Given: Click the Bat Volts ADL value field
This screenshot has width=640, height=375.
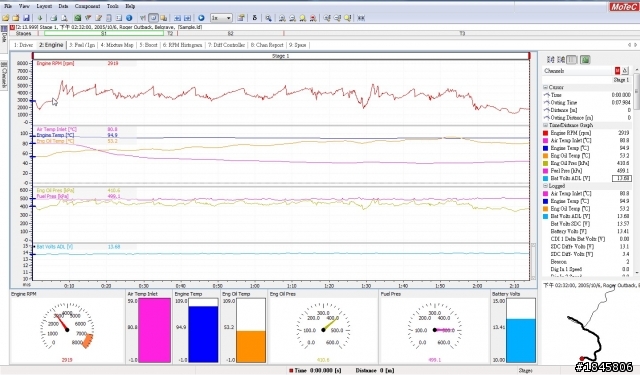Looking at the screenshot, I should coord(622,178).
